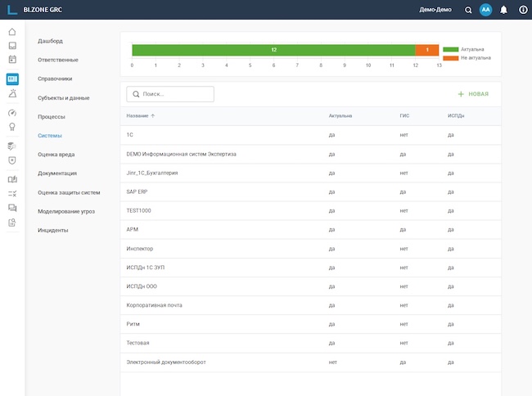Sort table by ГИС column header

pyautogui.click(x=404, y=116)
